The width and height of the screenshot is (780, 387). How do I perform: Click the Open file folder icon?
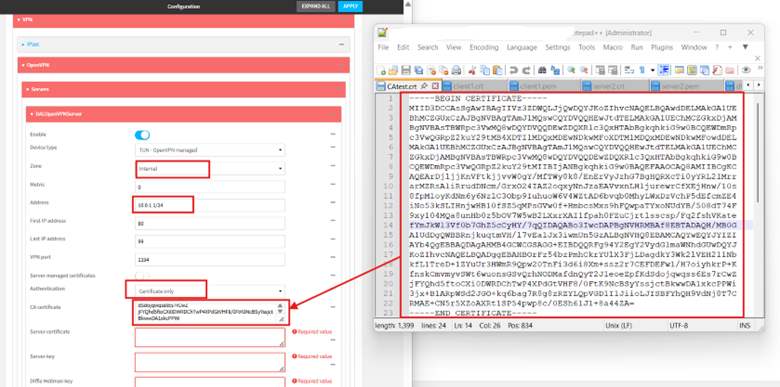[x=393, y=70]
